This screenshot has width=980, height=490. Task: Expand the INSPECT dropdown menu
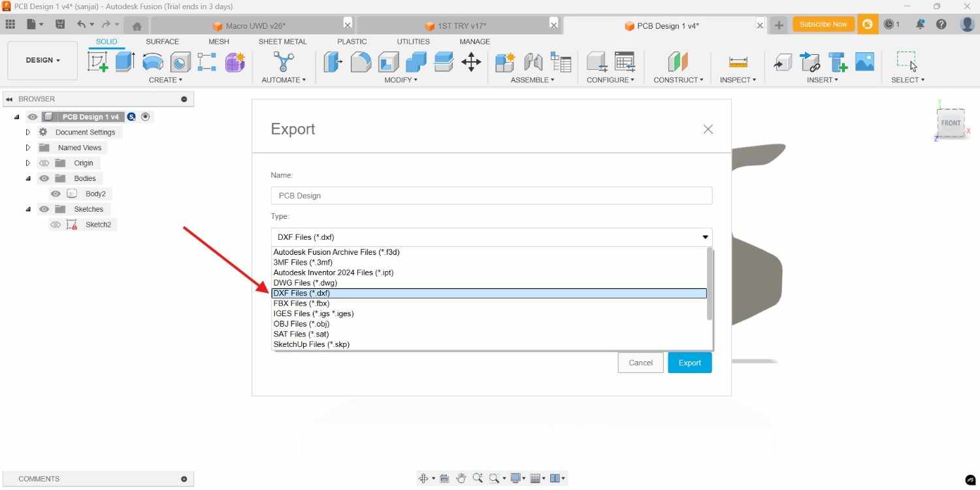[738, 80]
